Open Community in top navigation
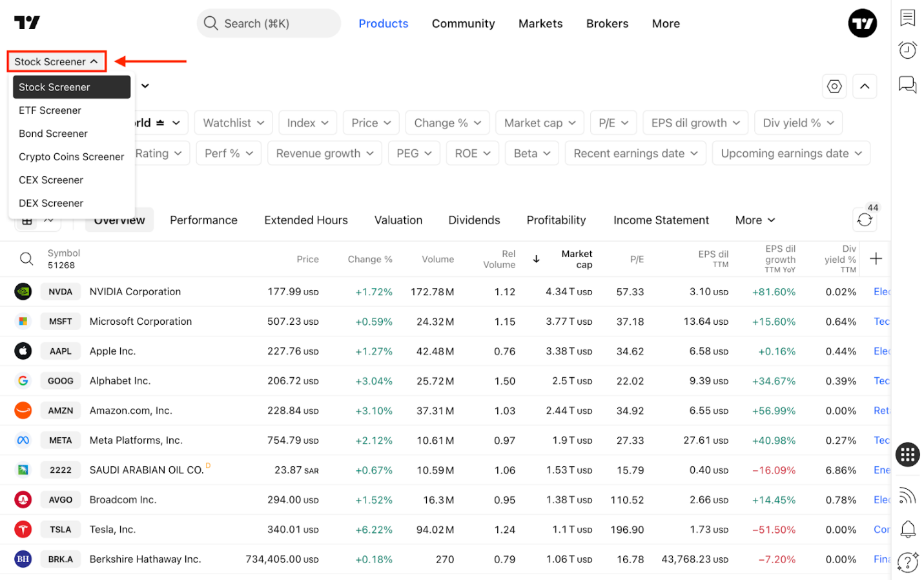The image size is (924, 580). pyautogui.click(x=463, y=23)
